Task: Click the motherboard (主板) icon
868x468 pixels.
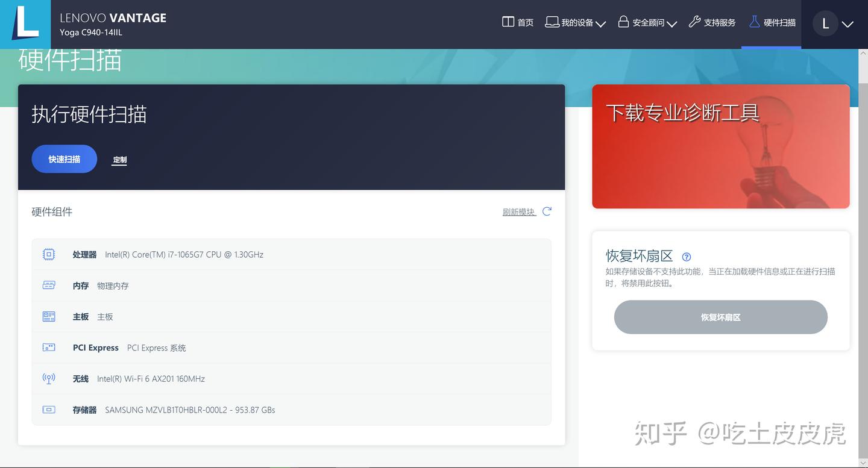Action: [x=48, y=316]
